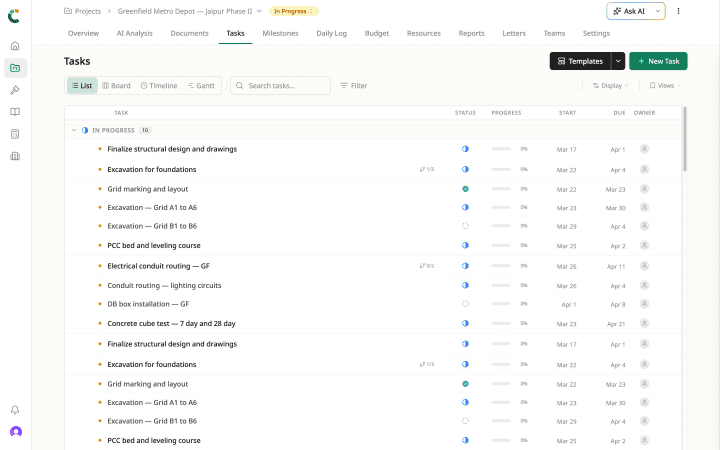The image size is (720, 450).
Task: Click subtask 0/2 icon on Electrical conduit routing
Action: 427,266
